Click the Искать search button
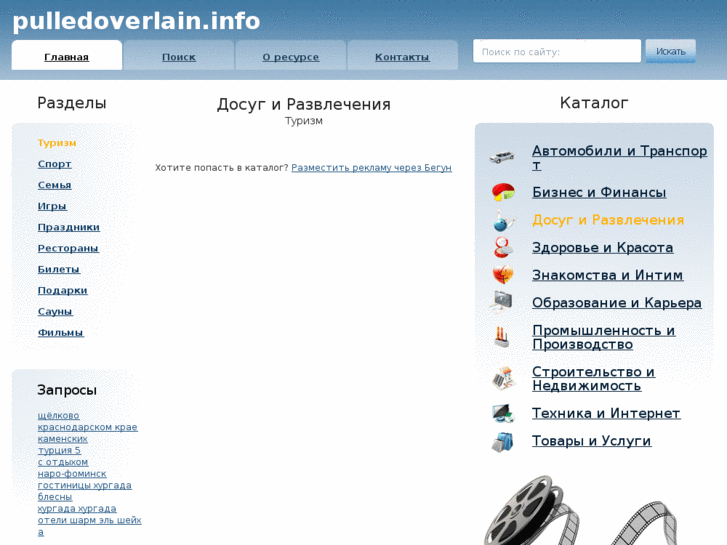727x545 pixels. click(x=670, y=51)
